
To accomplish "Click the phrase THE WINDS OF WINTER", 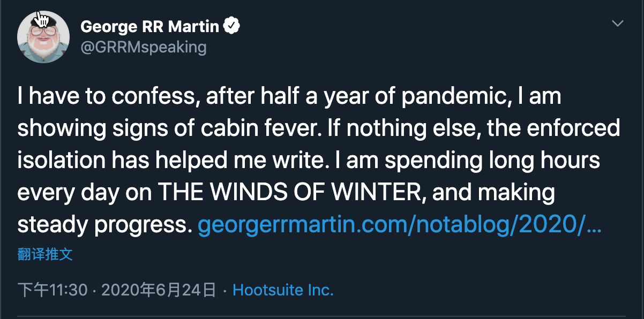I will (x=291, y=193).
